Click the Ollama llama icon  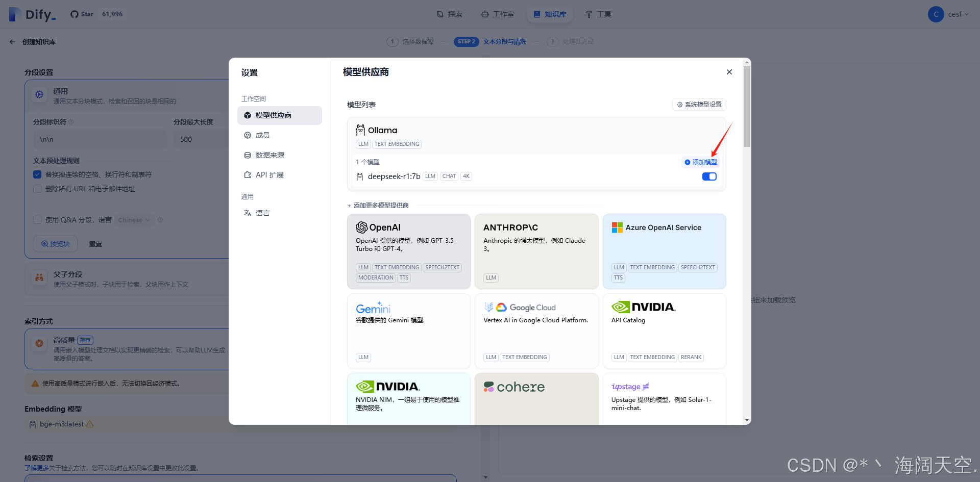(x=360, y=130)
